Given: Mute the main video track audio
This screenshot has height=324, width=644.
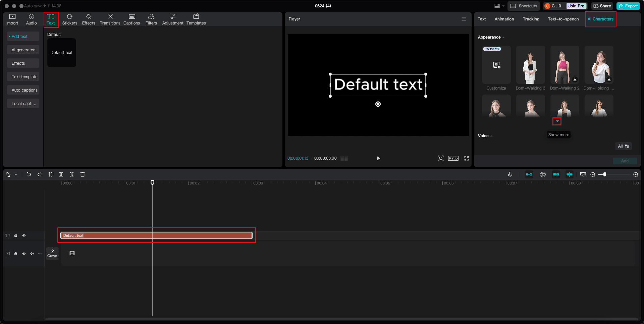Looking at the screenshot, I should click(32, 254).
